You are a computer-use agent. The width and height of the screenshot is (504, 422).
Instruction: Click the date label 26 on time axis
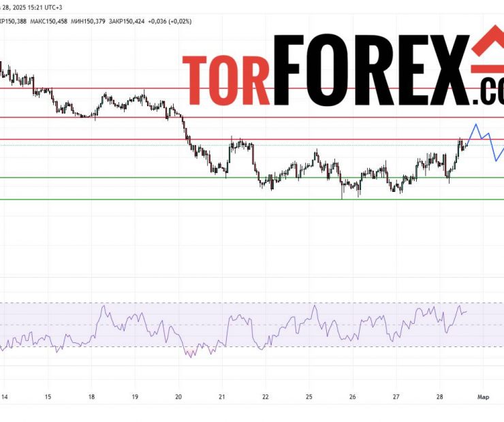353,397
